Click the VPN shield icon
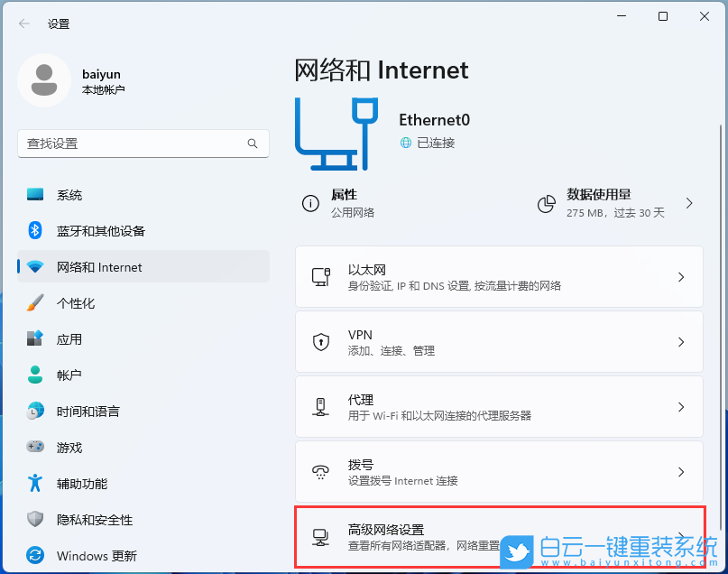 pos(321,341)
